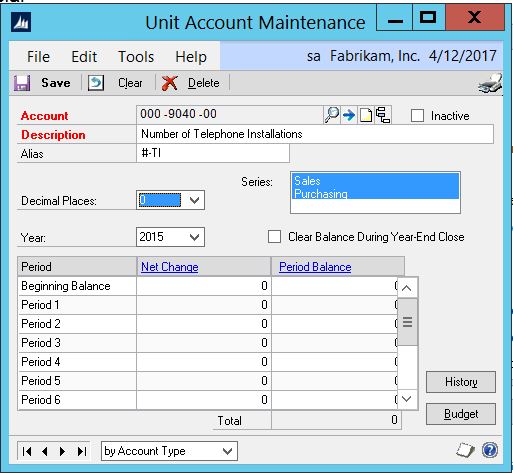Go to last record navigation arrow
Viewport: 513px width, 473px height.
coord(82,451)
